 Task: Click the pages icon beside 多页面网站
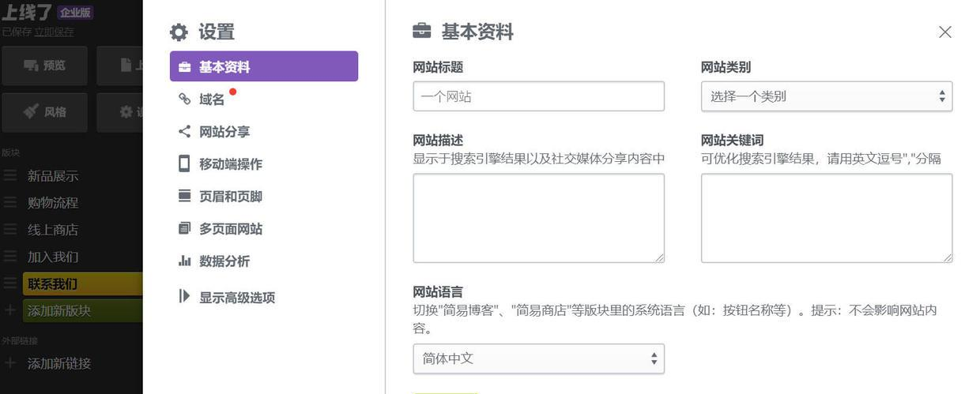184,228
